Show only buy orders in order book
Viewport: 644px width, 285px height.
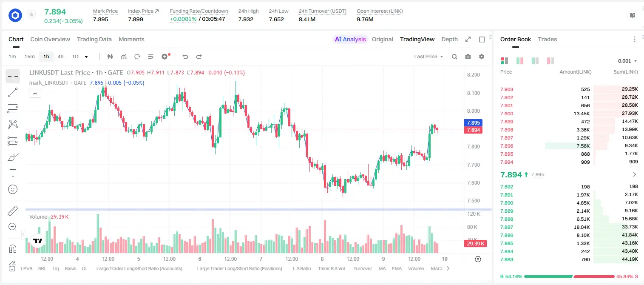535,61
